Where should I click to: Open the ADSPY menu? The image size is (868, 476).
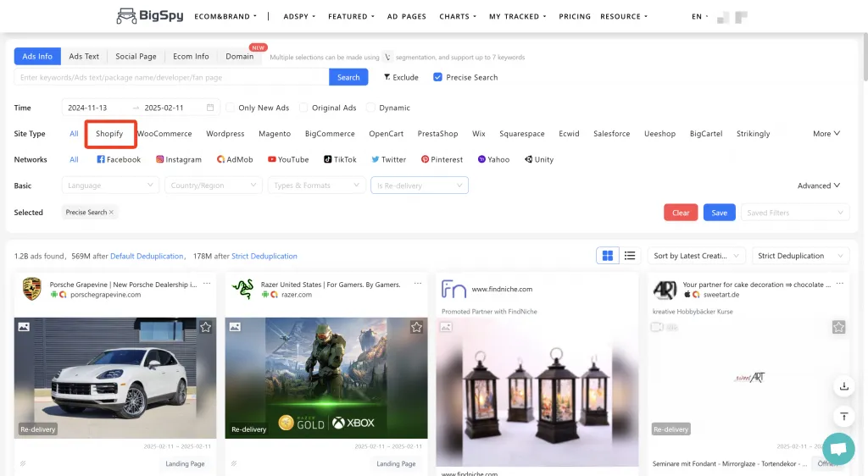[299, 17]
